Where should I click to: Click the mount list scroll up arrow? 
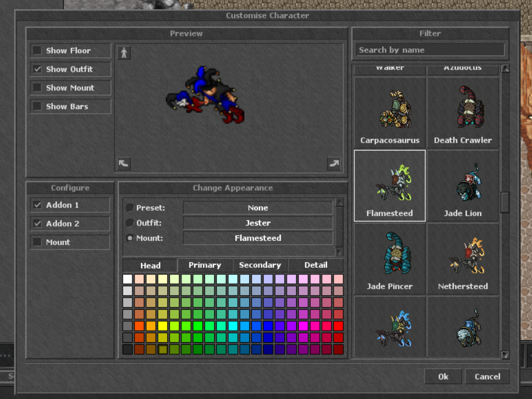pyautogui.click(x=505, y=68)
